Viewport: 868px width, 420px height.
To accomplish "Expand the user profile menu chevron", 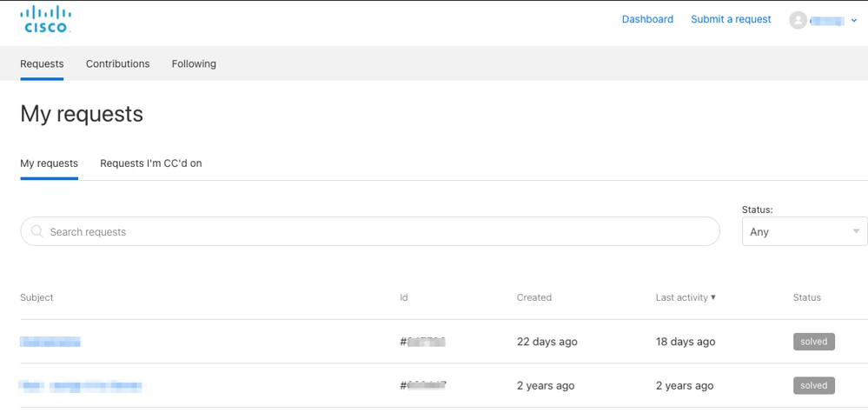I will click(853, 21).
